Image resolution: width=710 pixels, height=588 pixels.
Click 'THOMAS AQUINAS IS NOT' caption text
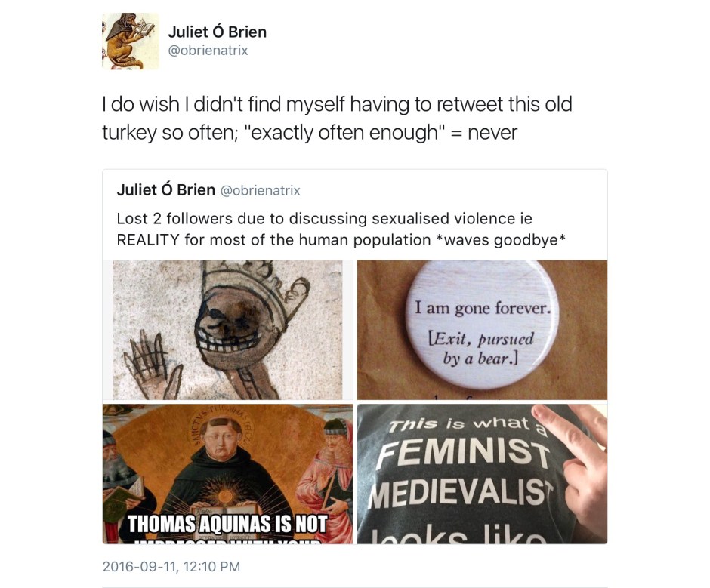pyautogui.click(x=227, y=524)
